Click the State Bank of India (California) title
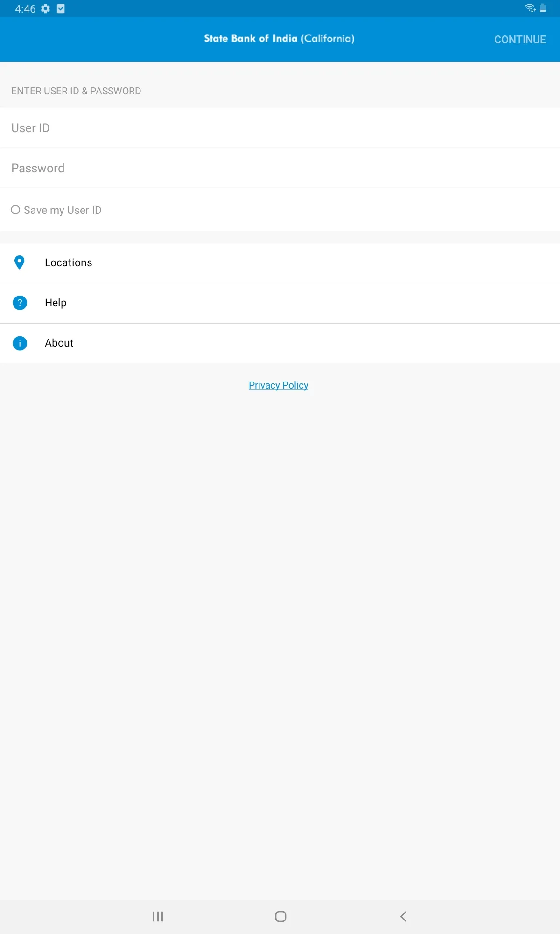Screen dimensions: 560x934 (279, 38)
